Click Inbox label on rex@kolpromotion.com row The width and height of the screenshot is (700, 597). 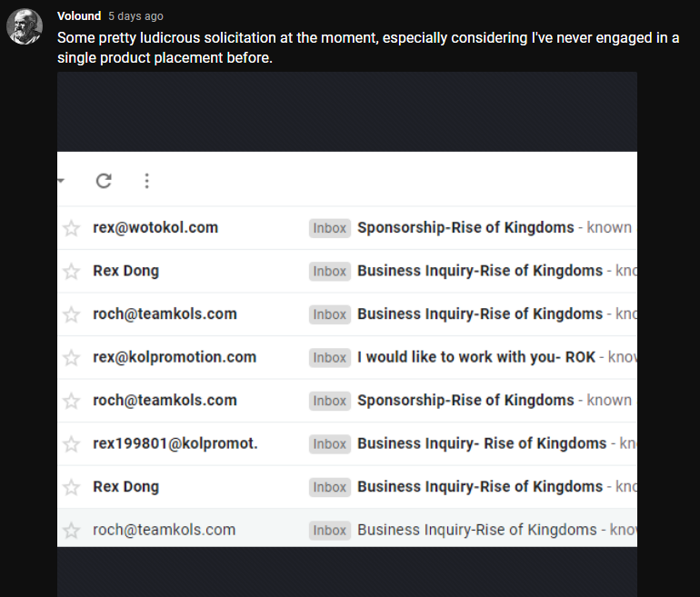click(x=329, y=358)
